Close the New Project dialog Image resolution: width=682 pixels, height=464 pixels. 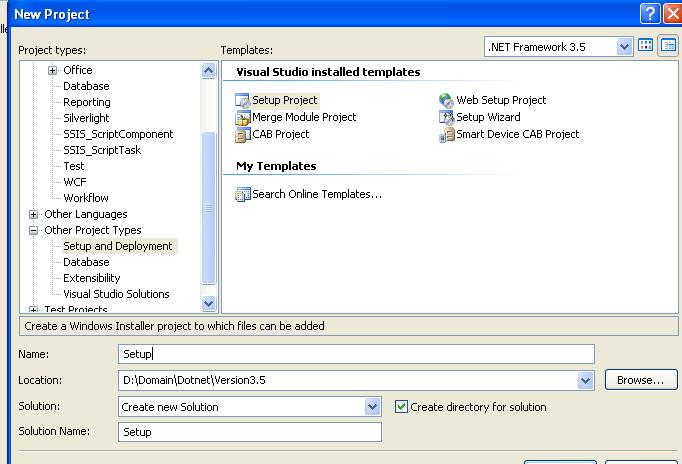[x=673, y=14]
